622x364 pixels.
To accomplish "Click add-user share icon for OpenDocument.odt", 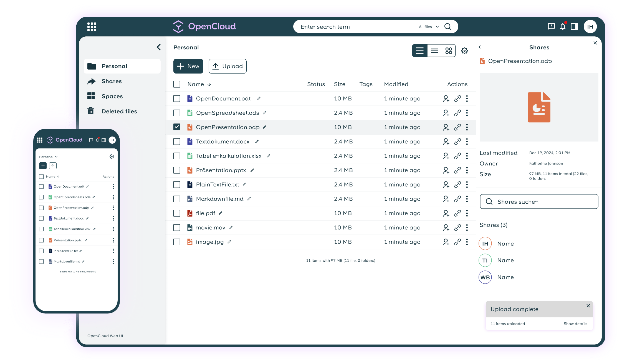I will click(x=446, y=98).
